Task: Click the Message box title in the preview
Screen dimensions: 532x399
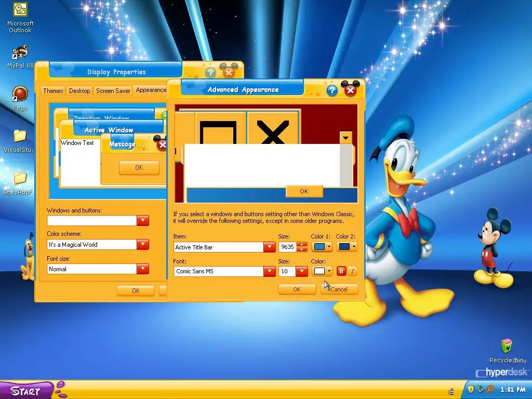Action: point(127,144)
